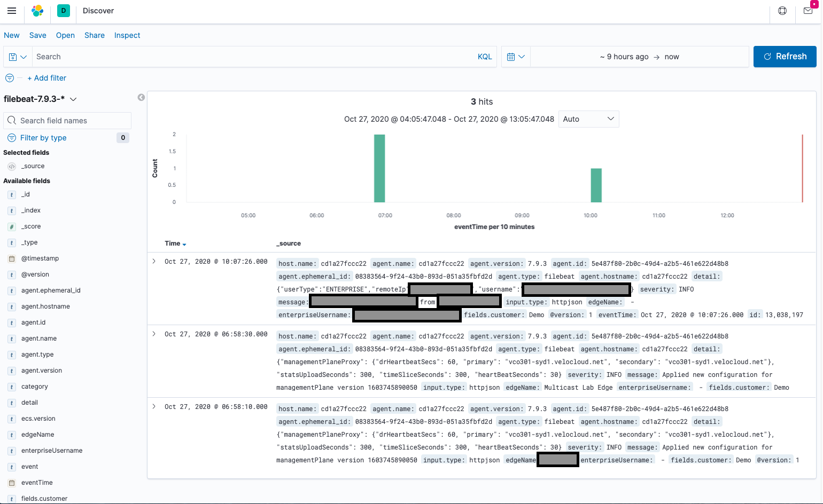Select the ecs.version field

(38, 419)
